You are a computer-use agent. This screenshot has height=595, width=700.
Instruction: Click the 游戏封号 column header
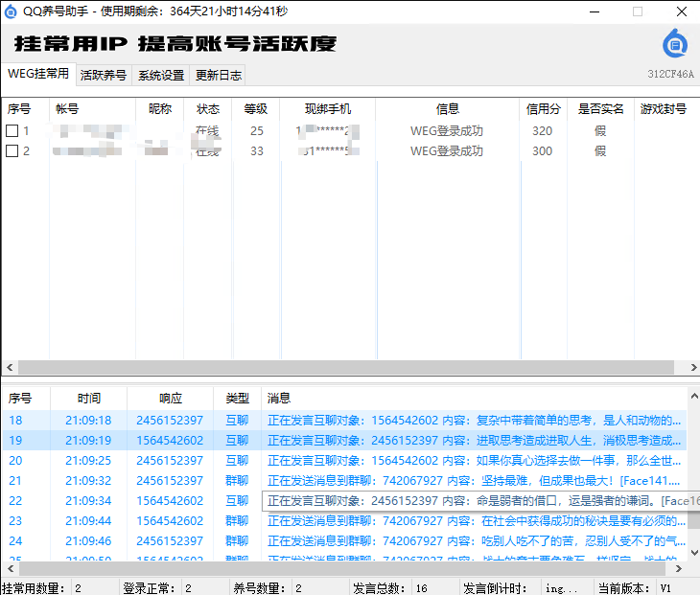click(x=664, y=109)
